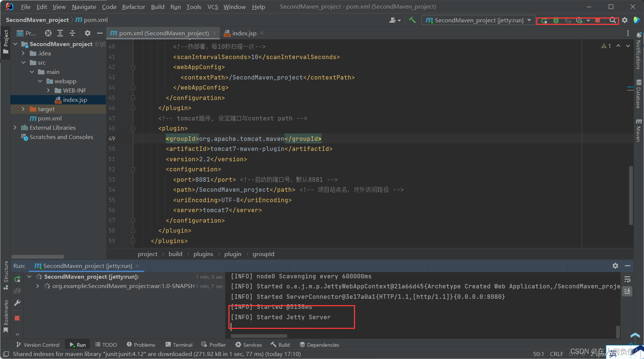Toggle soft-wrap in console output

tap(627, 279)
